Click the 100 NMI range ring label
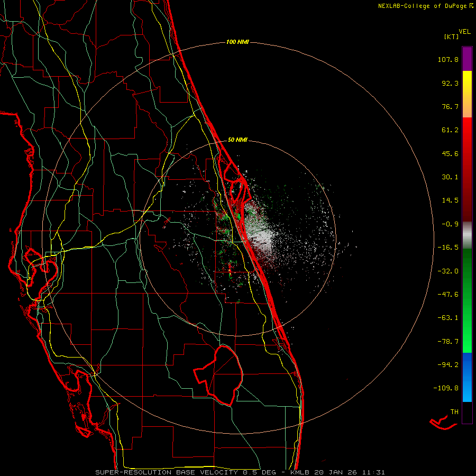The width and height of the screenshot is (476, 476). (x=237, y=42)
